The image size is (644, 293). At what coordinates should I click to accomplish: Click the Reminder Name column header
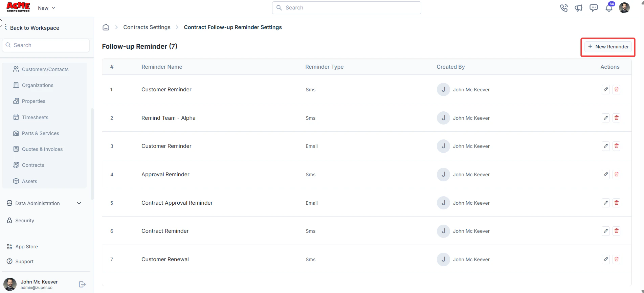162,67
